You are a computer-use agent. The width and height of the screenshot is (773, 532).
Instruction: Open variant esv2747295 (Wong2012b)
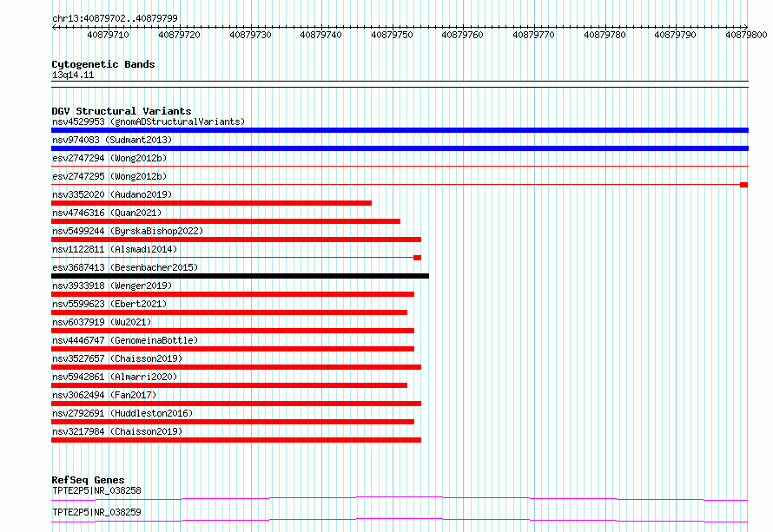109,176
